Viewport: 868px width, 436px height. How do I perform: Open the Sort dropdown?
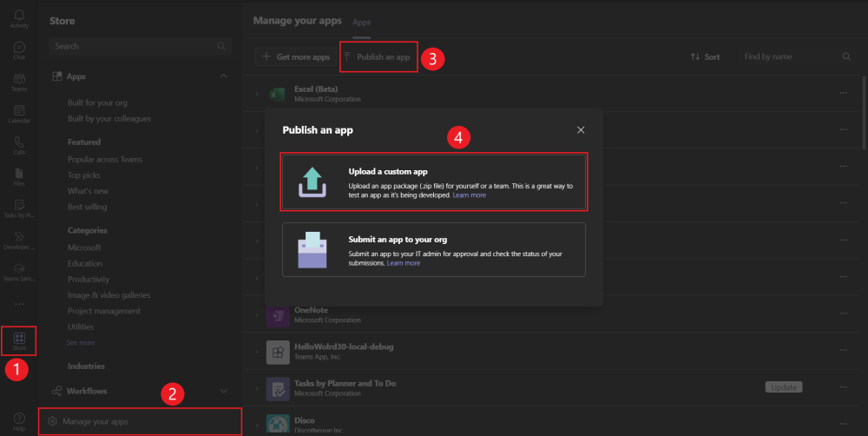705,56
